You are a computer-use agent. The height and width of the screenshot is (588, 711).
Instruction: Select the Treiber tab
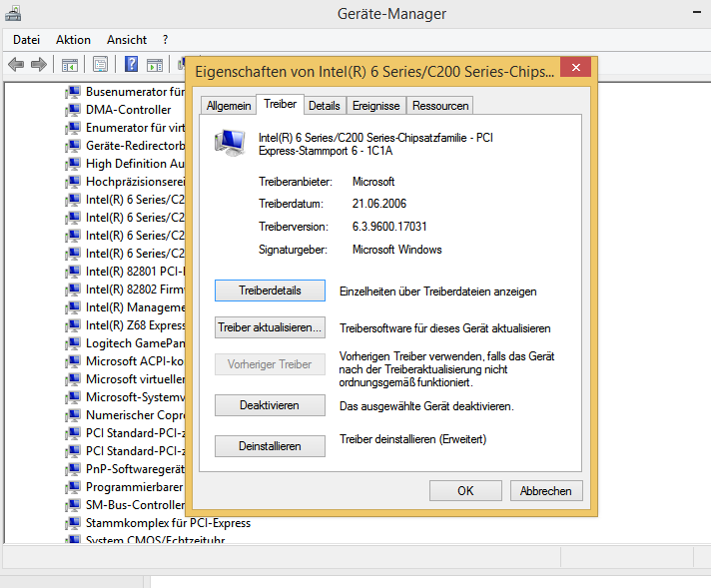click(x=281, y=104)
